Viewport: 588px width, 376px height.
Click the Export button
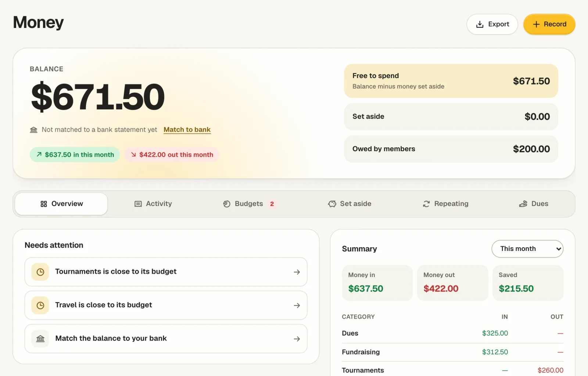pos(492,24)
